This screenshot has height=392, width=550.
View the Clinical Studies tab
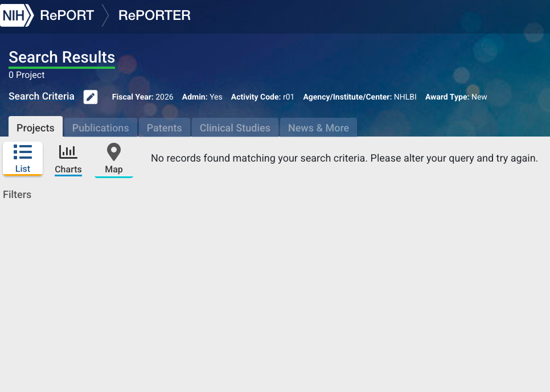(x=235, y=128)
